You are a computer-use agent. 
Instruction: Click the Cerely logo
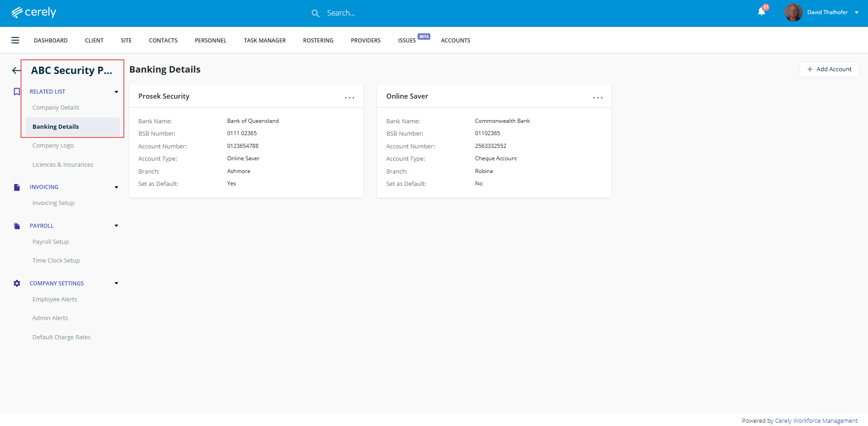click(x=34, y=12)
